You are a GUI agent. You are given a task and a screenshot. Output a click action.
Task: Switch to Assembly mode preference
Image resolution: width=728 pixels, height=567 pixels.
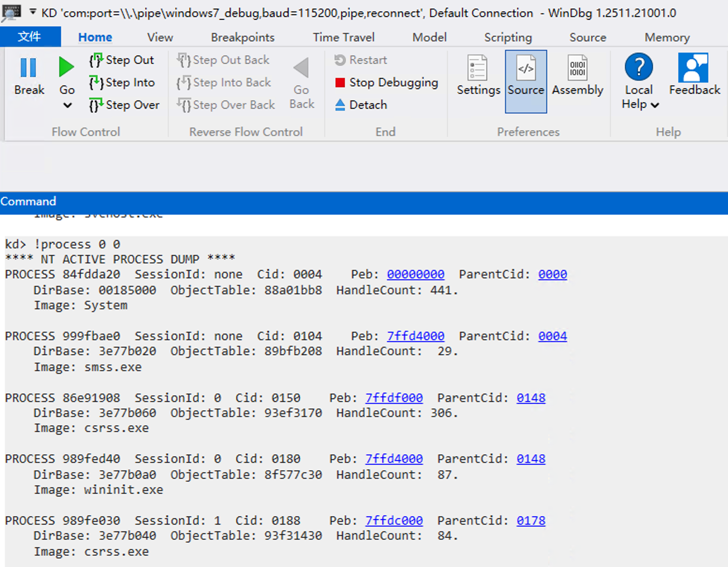tap(577, 75)
